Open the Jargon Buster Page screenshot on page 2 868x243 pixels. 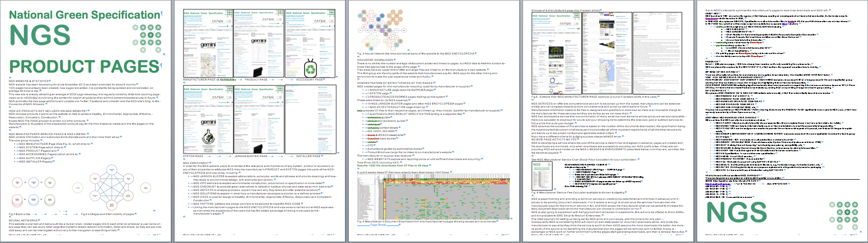259,119
